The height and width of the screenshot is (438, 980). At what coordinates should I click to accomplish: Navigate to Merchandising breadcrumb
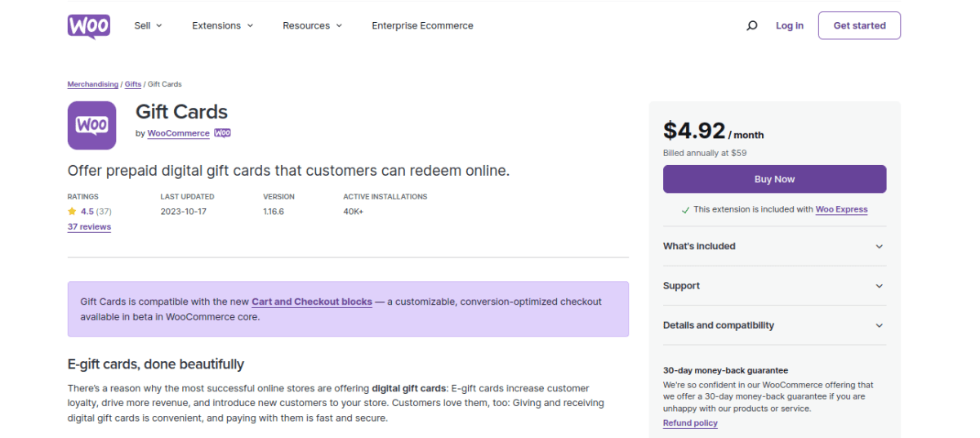click(92, 84)
